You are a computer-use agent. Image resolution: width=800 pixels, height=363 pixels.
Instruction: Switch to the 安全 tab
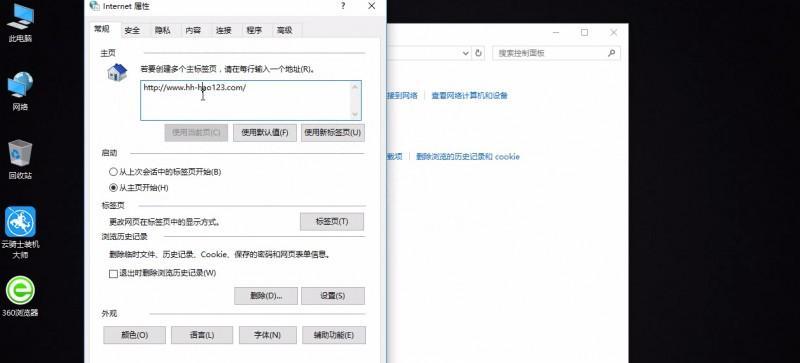(x=132, y=31)
